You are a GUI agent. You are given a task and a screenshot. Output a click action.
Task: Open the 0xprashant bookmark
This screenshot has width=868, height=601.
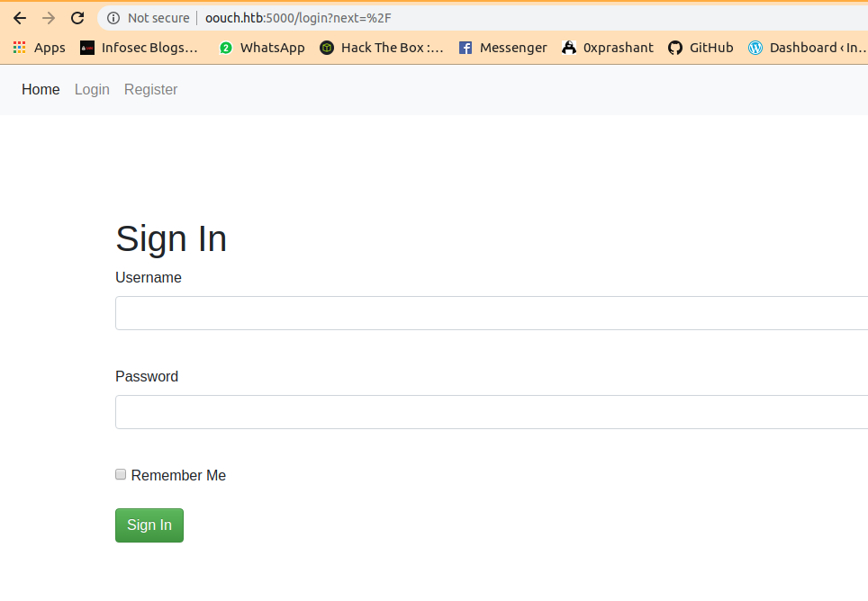click(x=607, y=48)
